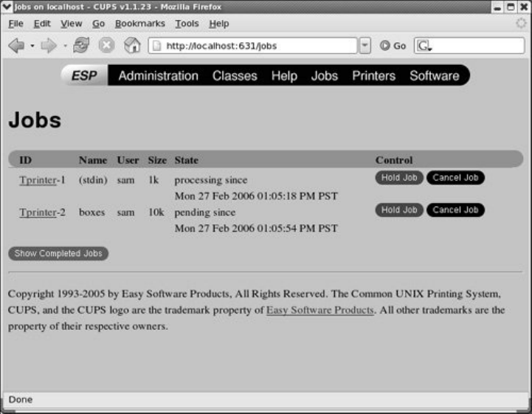Click the 10k size value
The width and height of the screenshot is (532, 414).
point(156,213)
